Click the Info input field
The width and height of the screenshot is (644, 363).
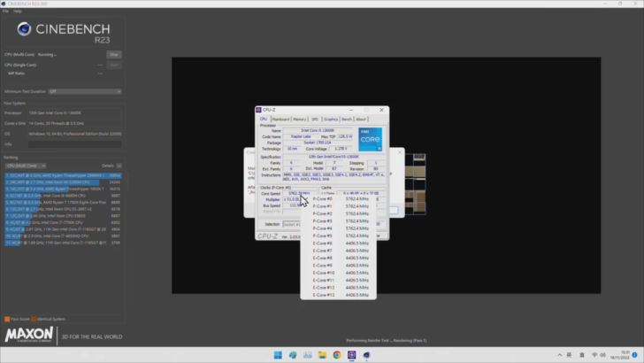74,144
